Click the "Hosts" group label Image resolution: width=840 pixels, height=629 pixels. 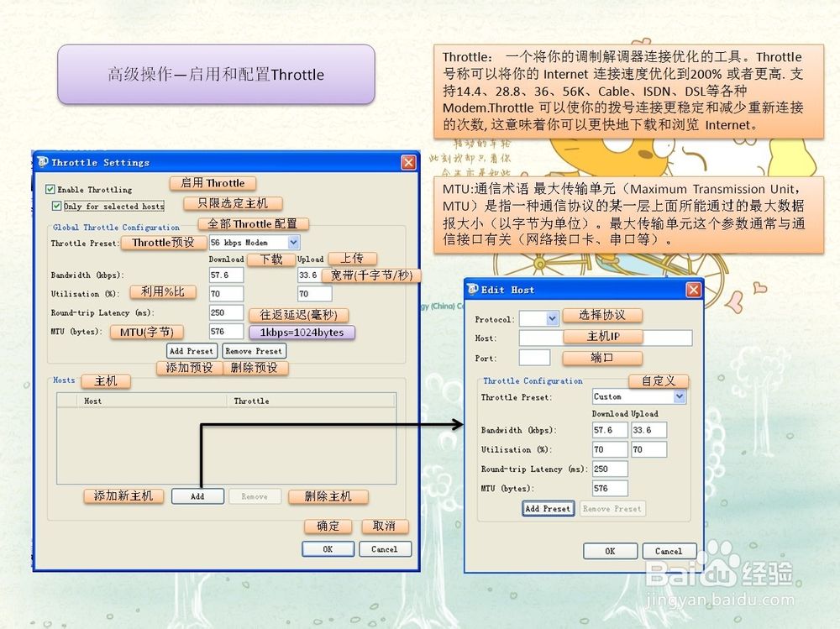64,380
